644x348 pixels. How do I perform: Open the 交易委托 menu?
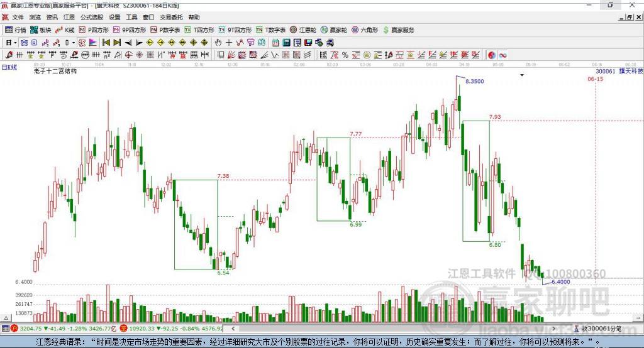pos(171,17)
